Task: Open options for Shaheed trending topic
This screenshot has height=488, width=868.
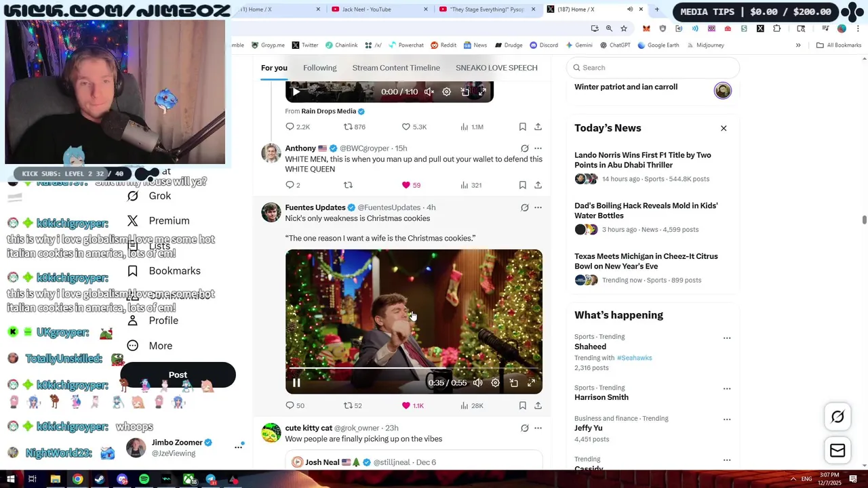Action: click(x=727, y=338)
